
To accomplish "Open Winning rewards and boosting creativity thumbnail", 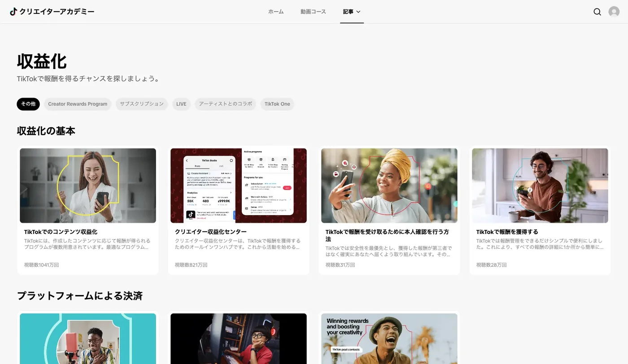I will click(389, 338).
